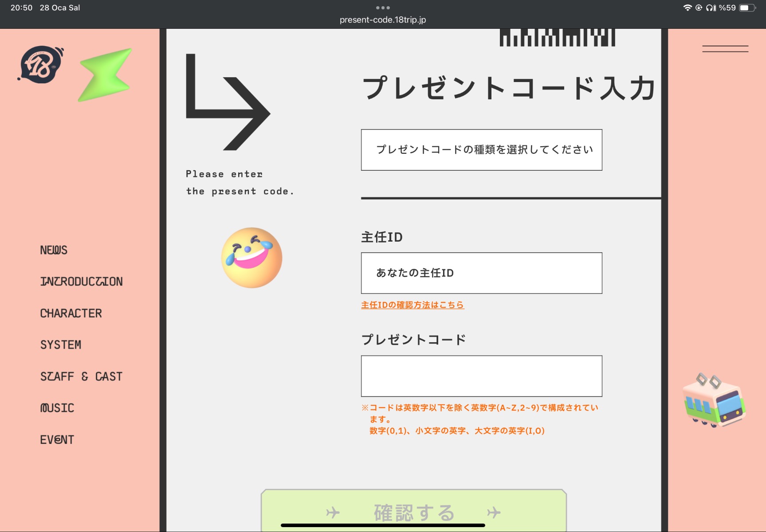This screenshot has width=766, height=532.
Task: Select SYSTEM in the sidebar
Action: coord(61,345)
